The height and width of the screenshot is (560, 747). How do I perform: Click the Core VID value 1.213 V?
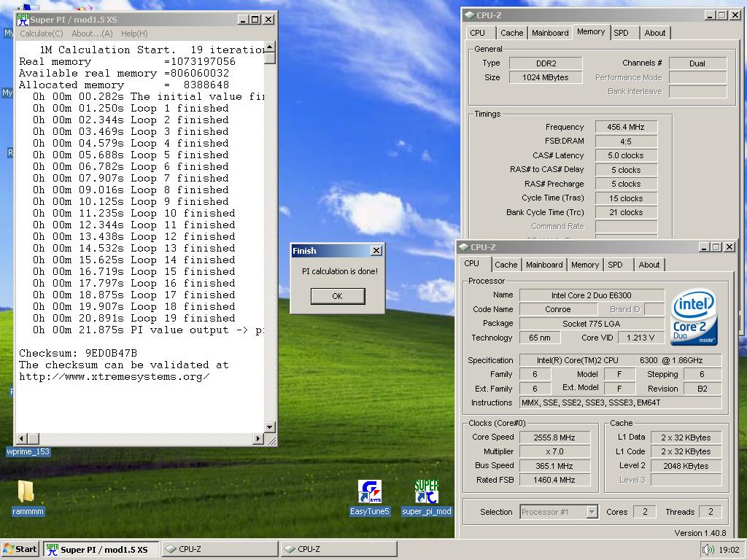640,338
